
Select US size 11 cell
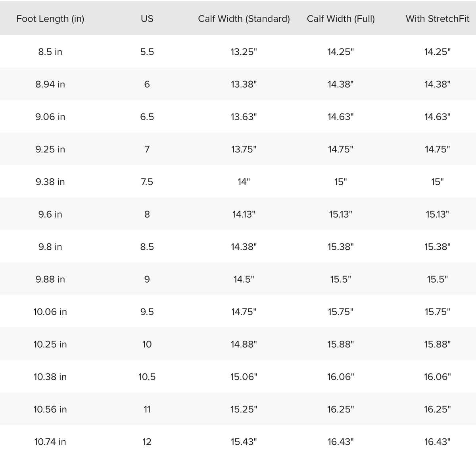point(147,409)
